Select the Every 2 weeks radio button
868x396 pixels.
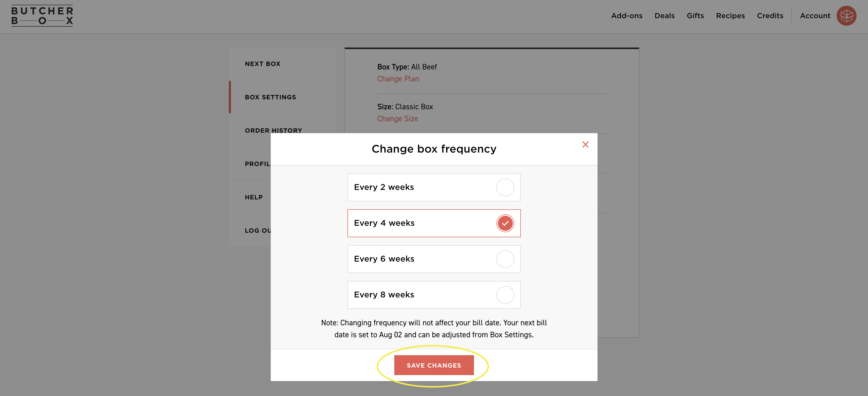coord(505,187)
